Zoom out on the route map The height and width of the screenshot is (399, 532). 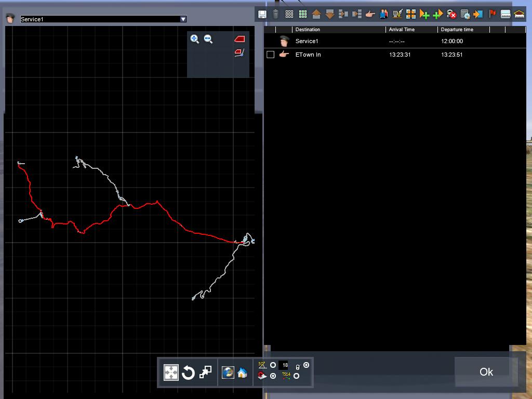(x=208, y=39)
